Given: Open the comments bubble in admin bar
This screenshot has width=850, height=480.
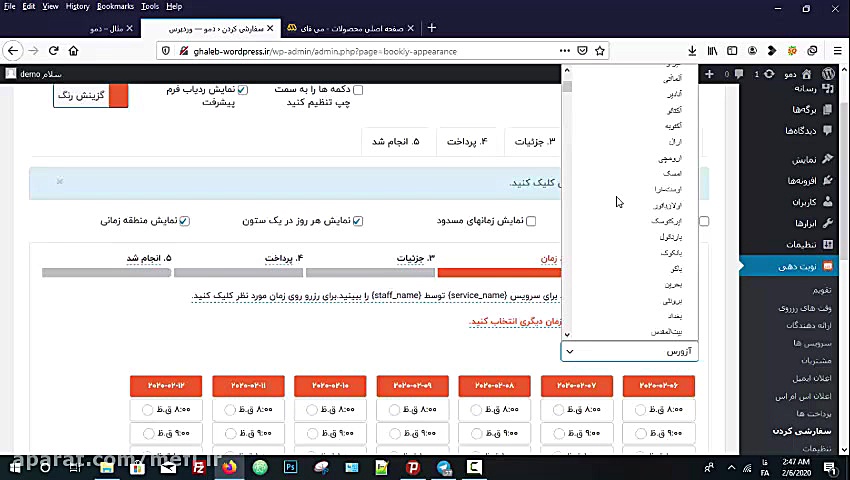Looking at the screenshot, I should point(739,74).
